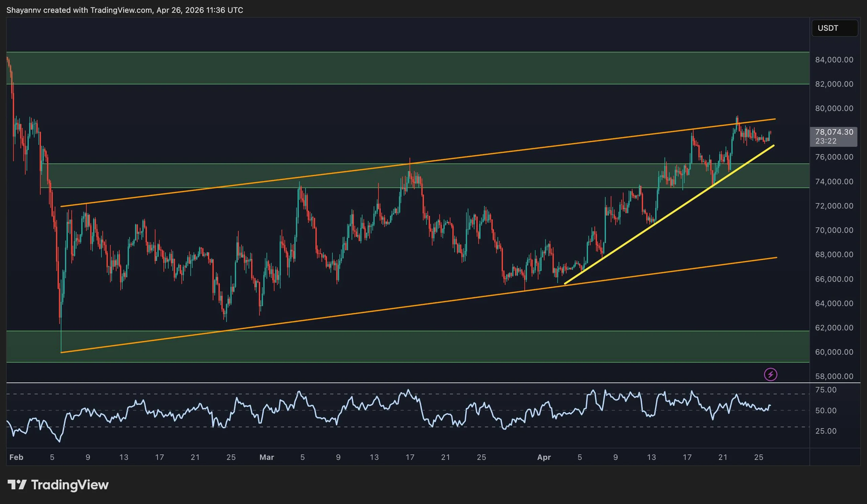The width and height of the screenshot is (867, 504).
Task: Click the TradingView logo icon
Action: coord(17,485)
